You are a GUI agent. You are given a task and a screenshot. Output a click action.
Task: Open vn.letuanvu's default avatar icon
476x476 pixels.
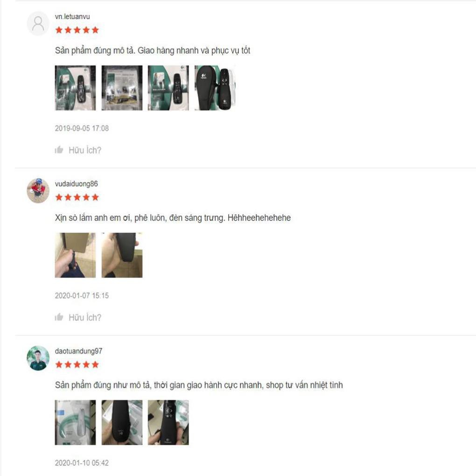pos(38,23)
